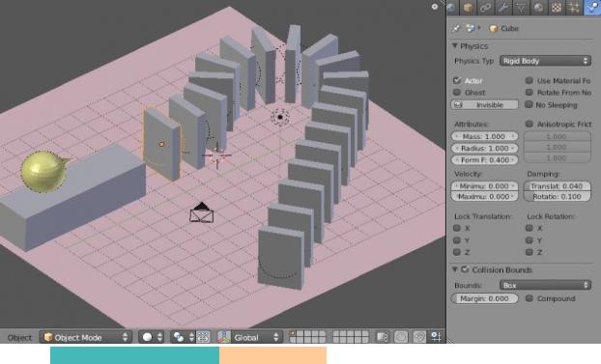The width and height of the screenshot is (601, 364).
Task: Click Maximum velocity 0.000 field
Action: click(x=485, y=196)
